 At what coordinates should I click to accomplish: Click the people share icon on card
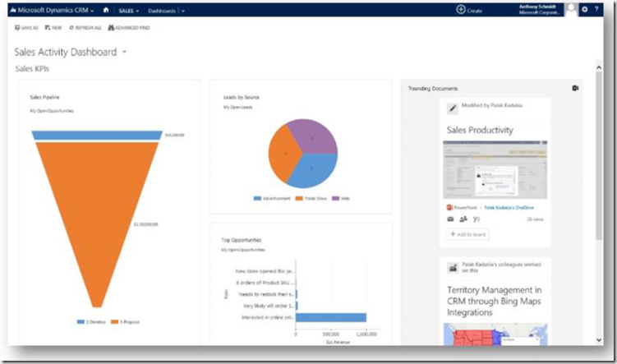[x=463, y=219]
